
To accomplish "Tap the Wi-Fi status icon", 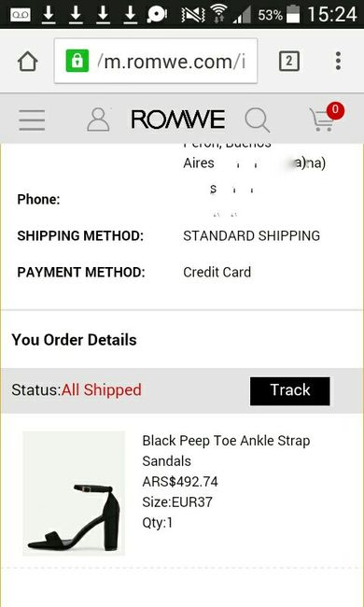I will (x=218, y=15).
